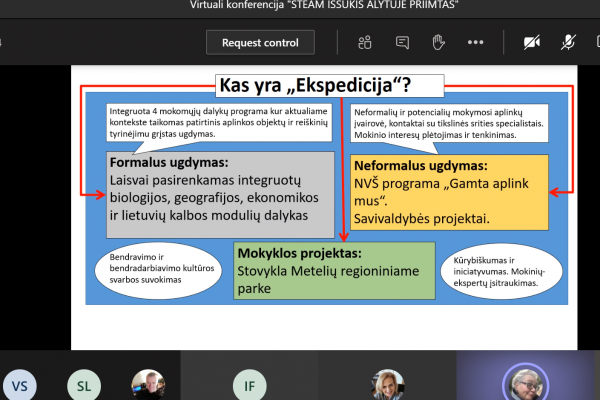
Task: Select the blonde woman's participant photo
Action: (388, 385)
